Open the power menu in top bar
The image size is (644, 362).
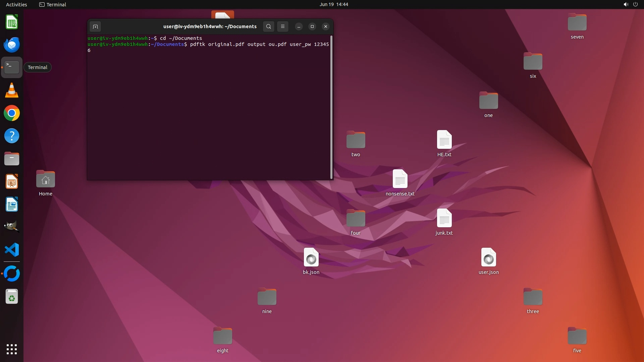click(635, 4)
